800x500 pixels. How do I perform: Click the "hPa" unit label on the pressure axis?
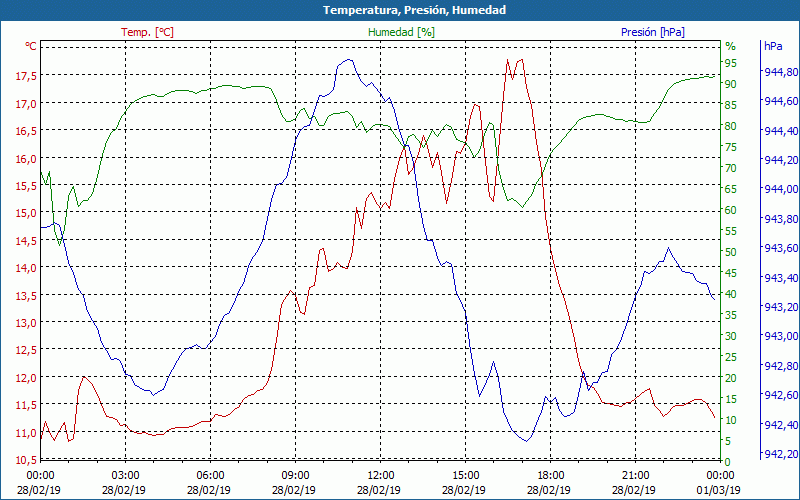pos(773,46)
